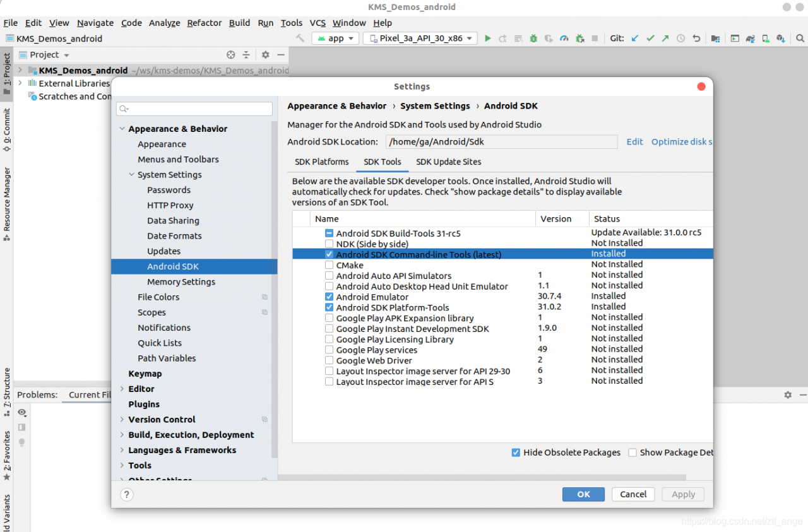The image size is (808, 532).
Task: Open the app run configuration dropdown
Action: [x=335, y=38]
